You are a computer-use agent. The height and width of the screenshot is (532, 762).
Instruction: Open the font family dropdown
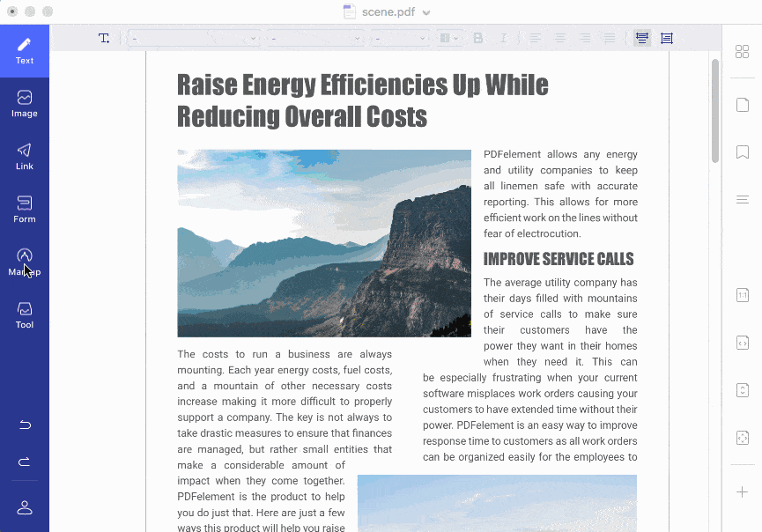(x=194, y=38)
